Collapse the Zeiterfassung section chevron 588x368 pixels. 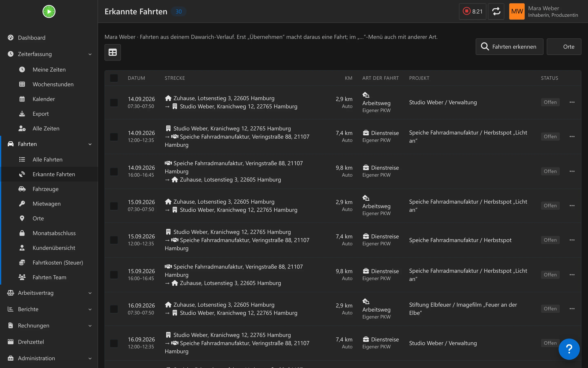pos(90,54)
